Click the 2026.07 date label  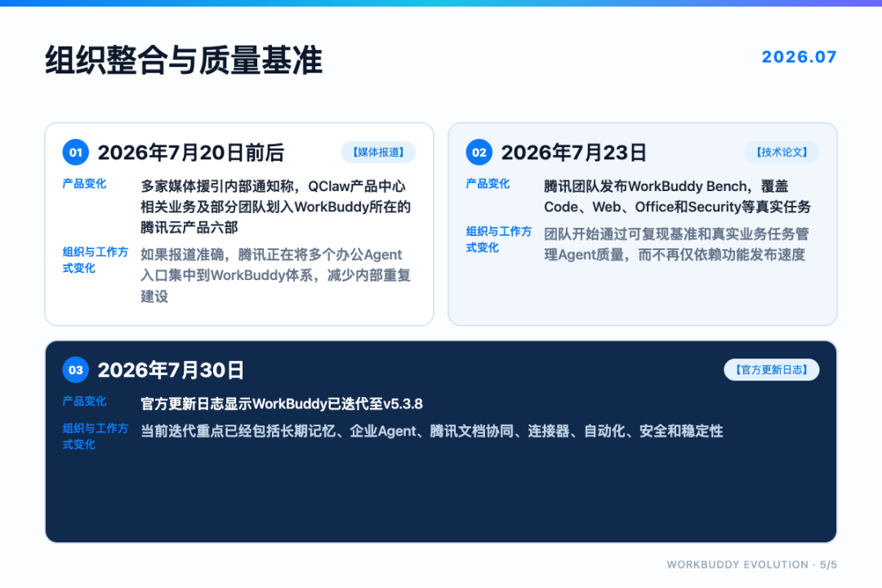point(799,57)
